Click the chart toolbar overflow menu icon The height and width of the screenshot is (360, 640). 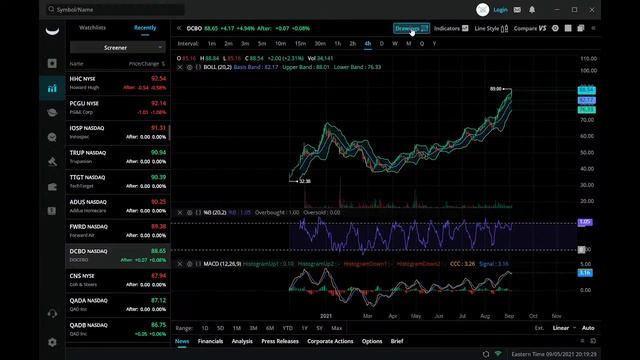(593, 28)
